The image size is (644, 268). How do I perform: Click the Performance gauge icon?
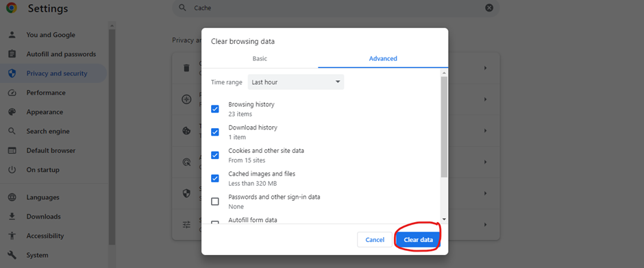click(x=12, y=93)
